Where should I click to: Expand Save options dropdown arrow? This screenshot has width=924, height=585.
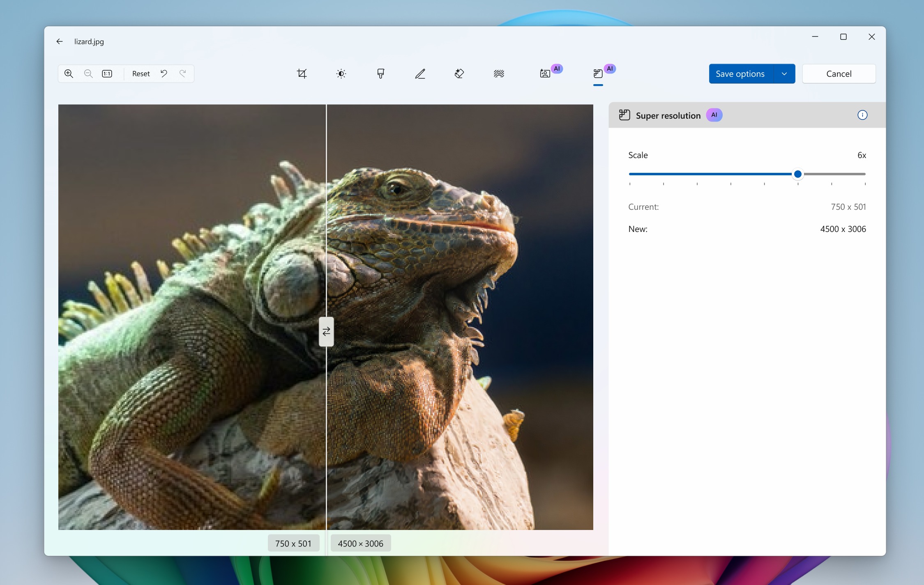[783, 73]
